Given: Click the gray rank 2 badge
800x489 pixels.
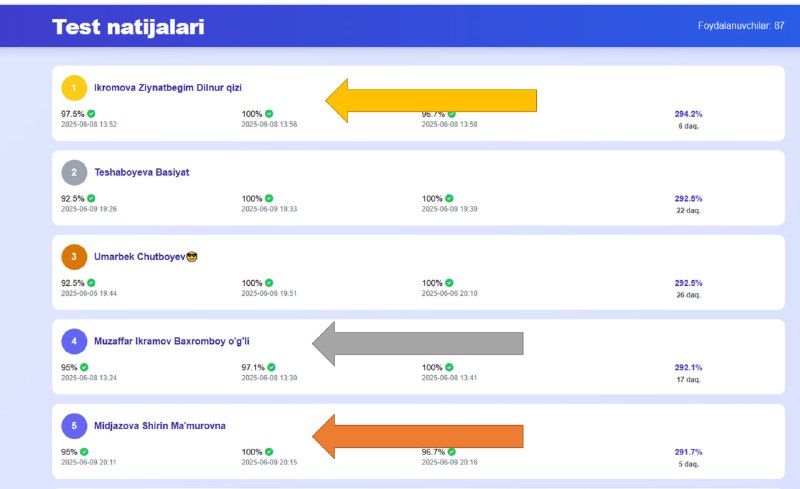Looking at the screenshot, I should (x=74, y=173).
